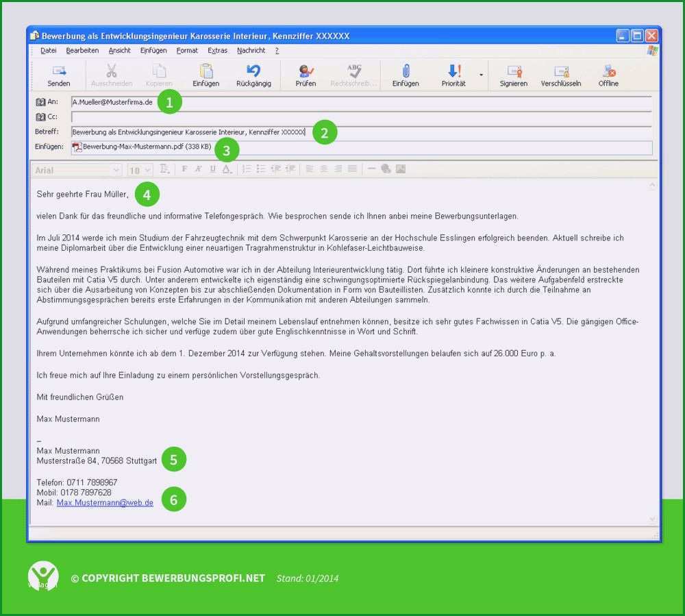Open the Extras menu
The width and height of the screenshot is (685, 616).
point(217,51)
